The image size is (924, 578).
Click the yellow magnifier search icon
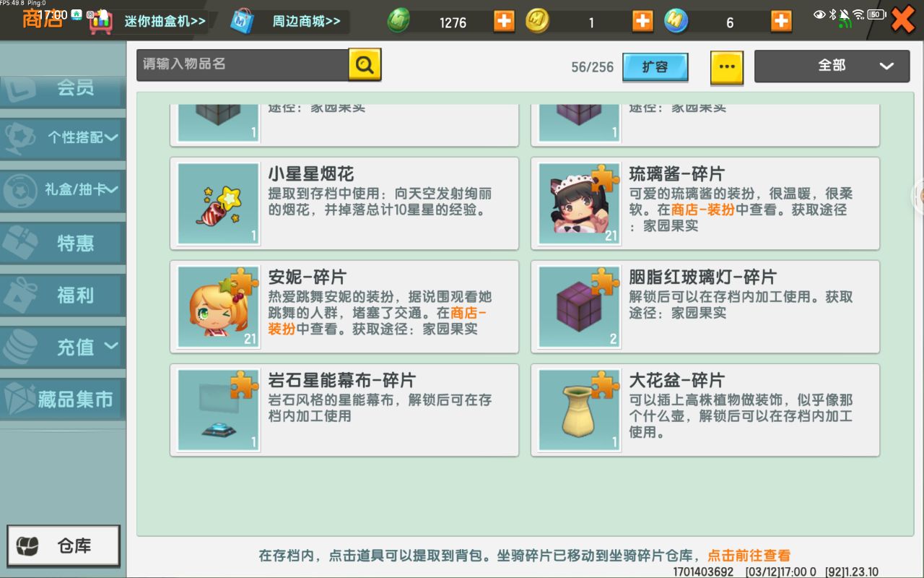click(x=365, y=64)
